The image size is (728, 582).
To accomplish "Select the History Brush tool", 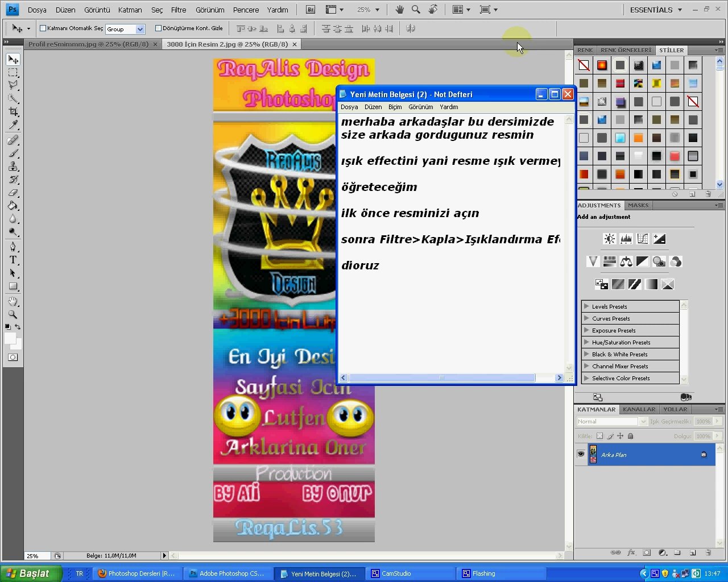I will [13, 179].
